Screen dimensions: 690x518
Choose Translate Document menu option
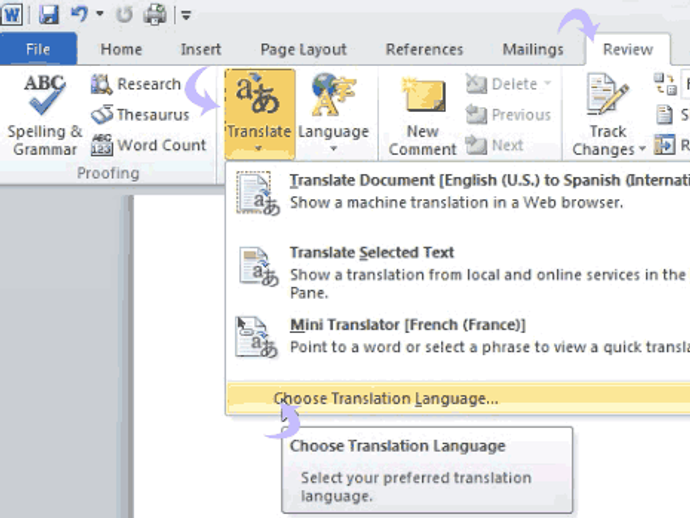click(458, 192)
